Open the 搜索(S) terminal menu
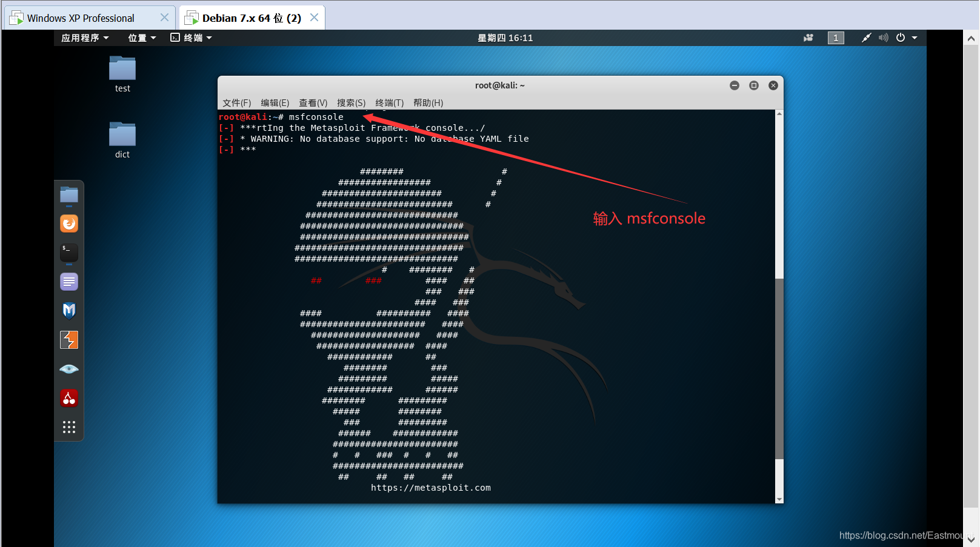 [351, 103]
